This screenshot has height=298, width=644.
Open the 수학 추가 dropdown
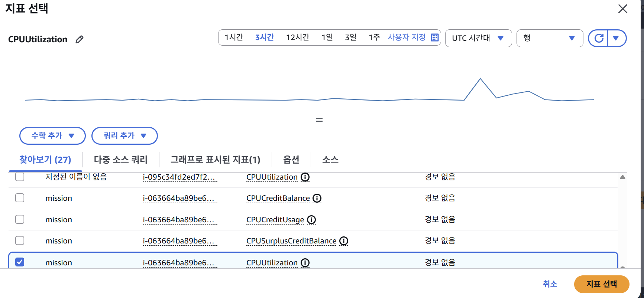tap(52, 136)
